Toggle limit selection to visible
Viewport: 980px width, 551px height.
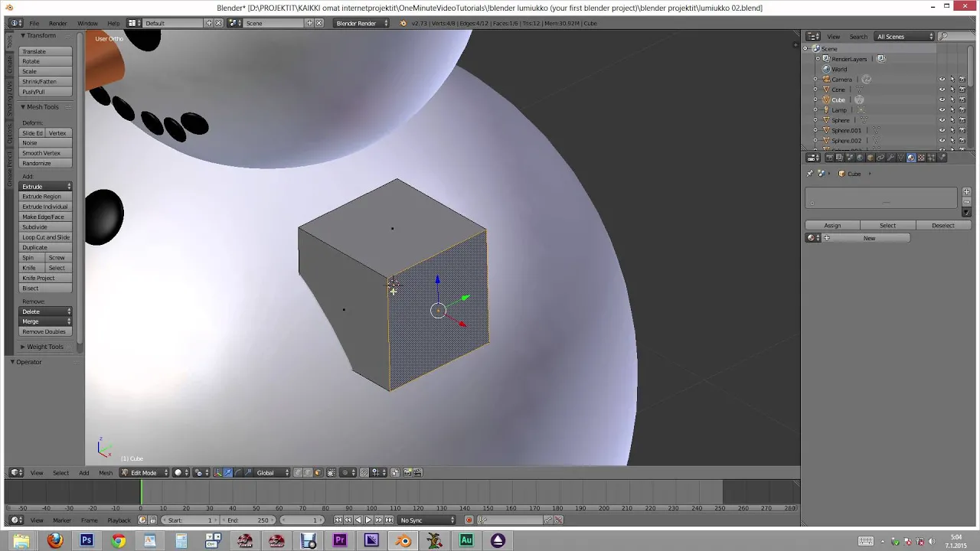331,473
